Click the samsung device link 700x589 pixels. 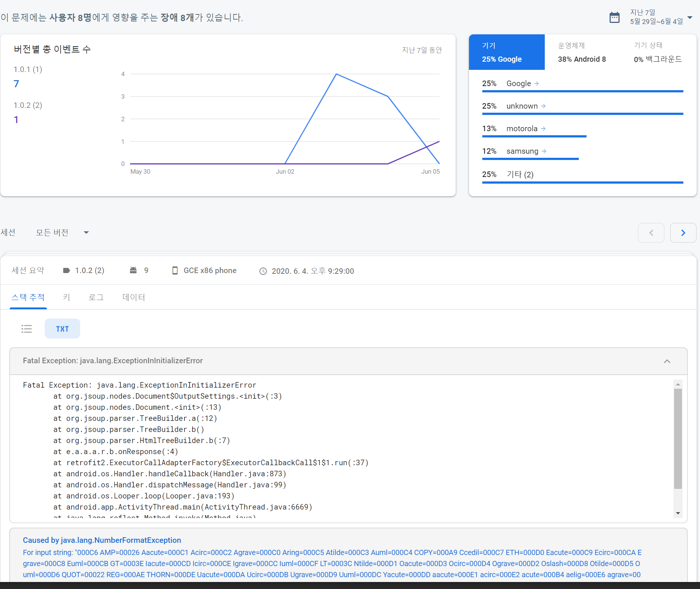[x=522, y=151]
